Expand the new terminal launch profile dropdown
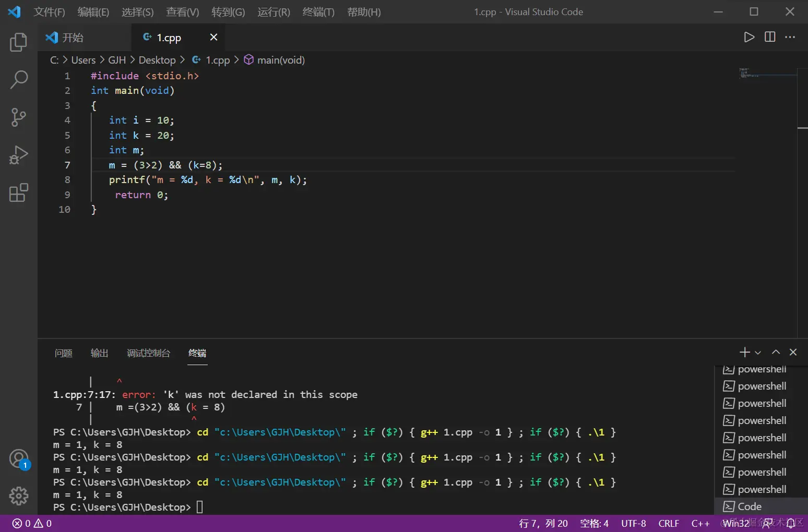 pos(758,353)
